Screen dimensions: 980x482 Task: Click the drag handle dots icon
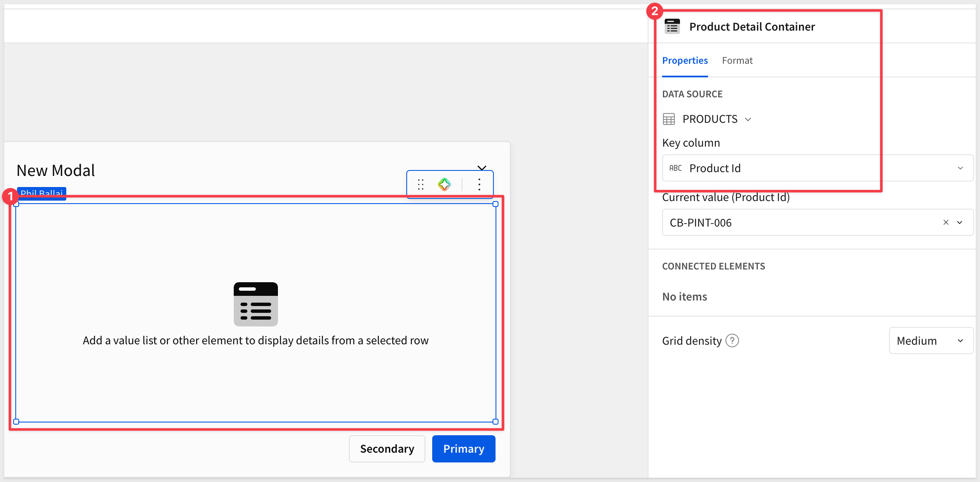click(x=421, y=184)
